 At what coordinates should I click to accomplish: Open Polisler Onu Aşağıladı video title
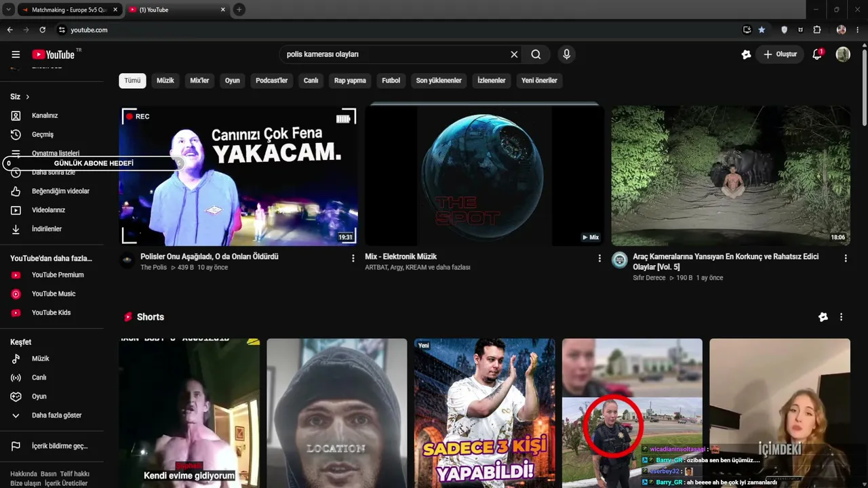tap(209, 257)
